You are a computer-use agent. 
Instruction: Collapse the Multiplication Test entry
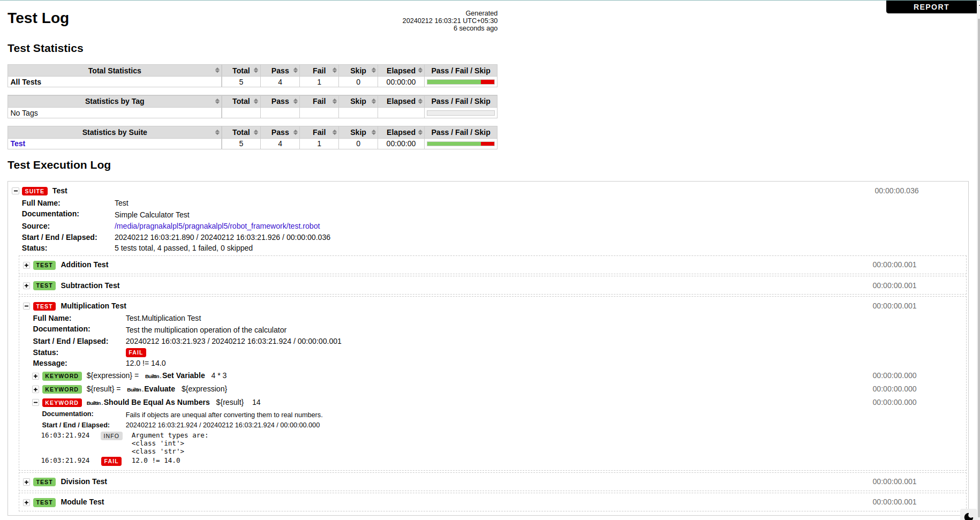(26, 306)
